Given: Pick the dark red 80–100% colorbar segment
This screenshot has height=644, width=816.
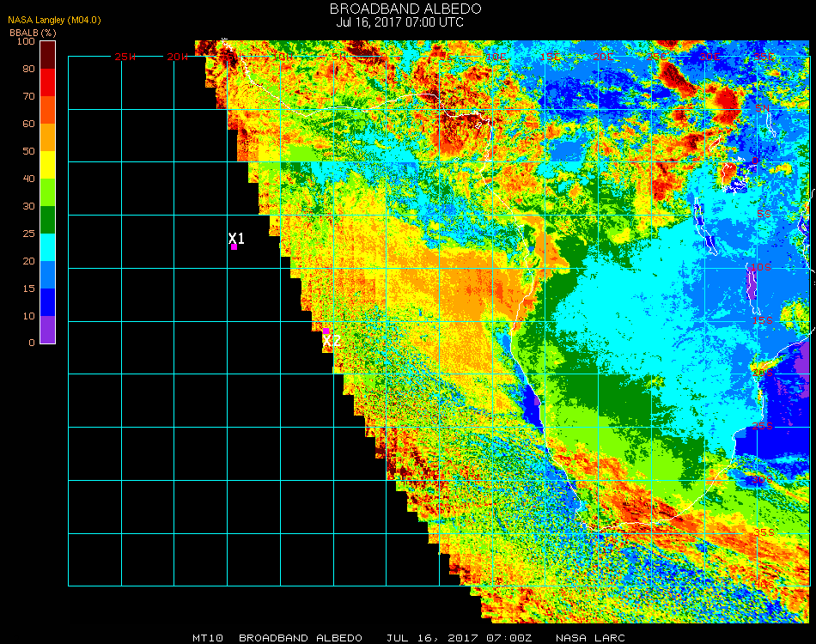Looking at the screenshot, I should 48,55.
